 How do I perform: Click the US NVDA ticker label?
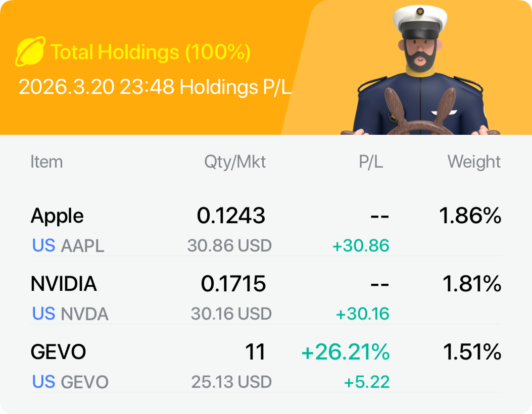click(x=70, y=314)
